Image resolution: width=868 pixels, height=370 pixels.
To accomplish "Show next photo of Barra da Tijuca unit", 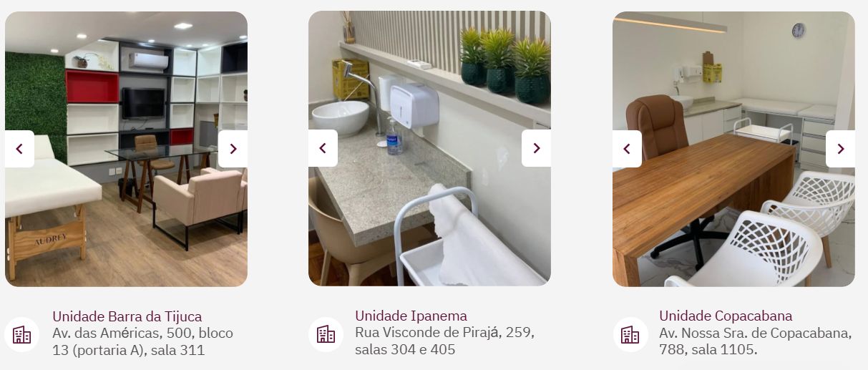I will click(x=233, y=149).
